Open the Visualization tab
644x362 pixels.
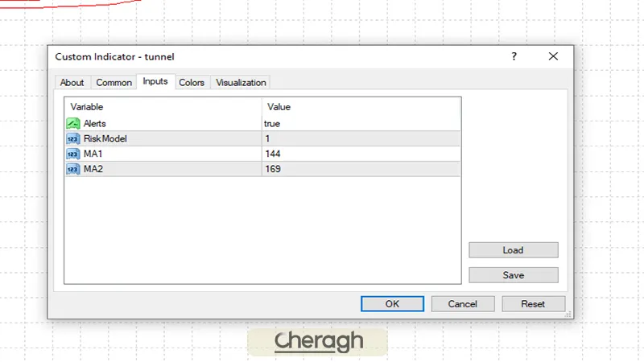coord(241,82)
